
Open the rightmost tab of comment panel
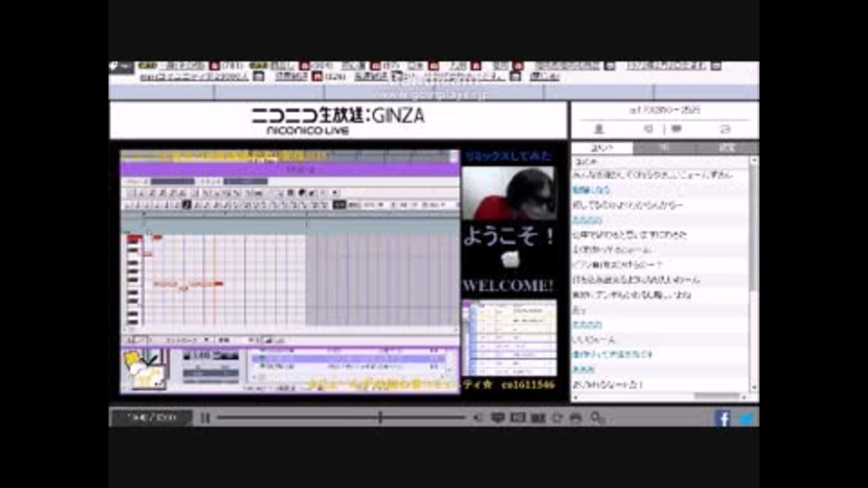point(726,147)
